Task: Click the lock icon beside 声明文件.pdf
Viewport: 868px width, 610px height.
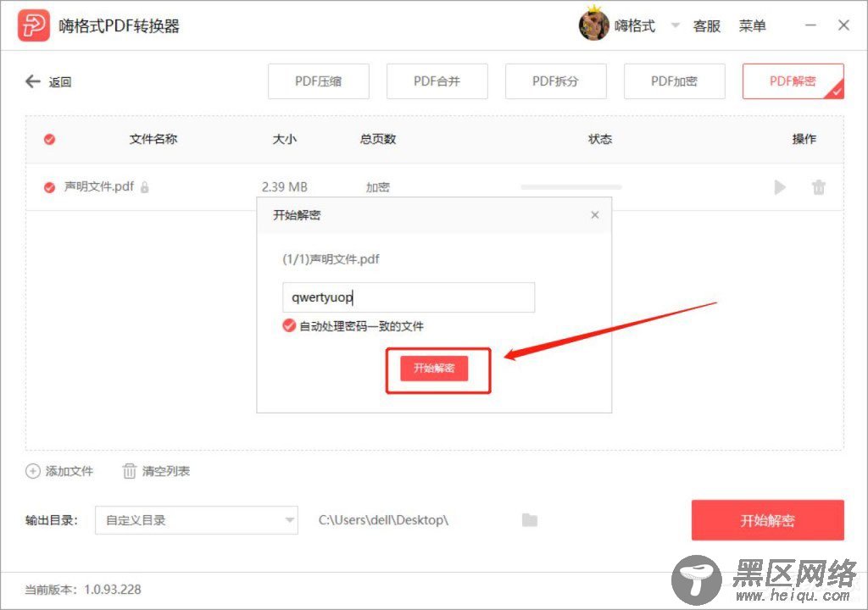Action: tap(144, 187)
